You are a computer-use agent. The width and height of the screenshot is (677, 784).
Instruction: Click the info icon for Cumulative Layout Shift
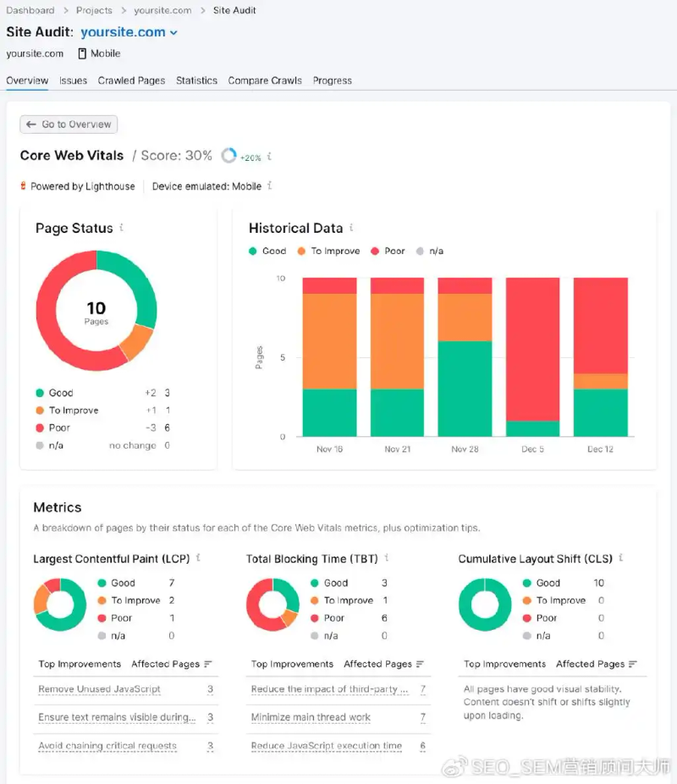tap(621, 558)
